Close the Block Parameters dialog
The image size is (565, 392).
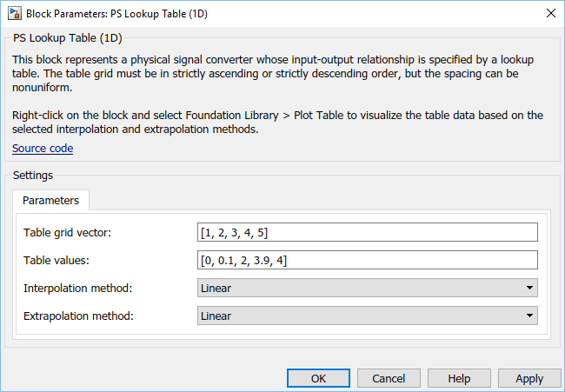point(550,14)
